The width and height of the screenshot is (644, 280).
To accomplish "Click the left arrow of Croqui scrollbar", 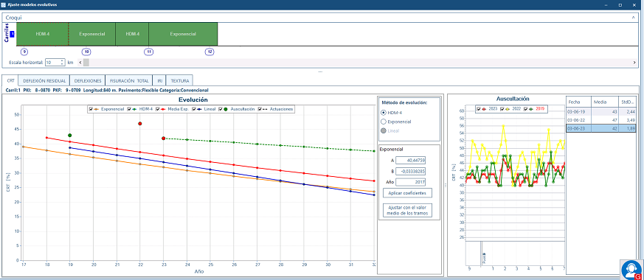I will [x=80, y=63].
